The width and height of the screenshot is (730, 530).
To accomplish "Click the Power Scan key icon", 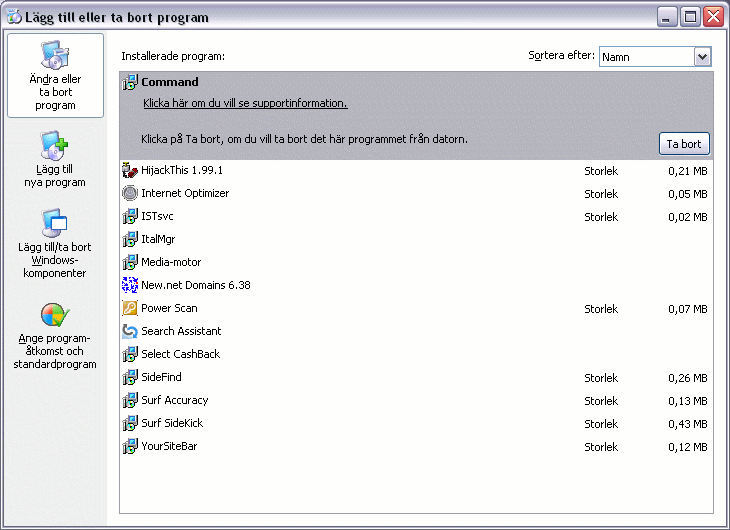I will (x=130, y=308).
